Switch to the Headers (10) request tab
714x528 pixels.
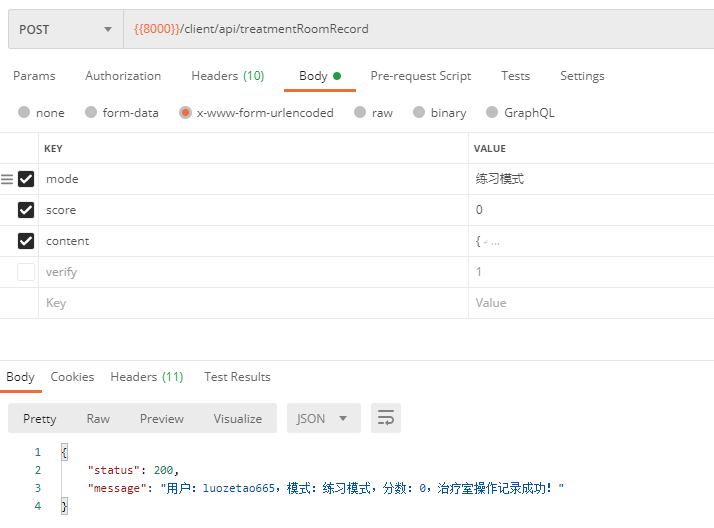tap(227, 76)
